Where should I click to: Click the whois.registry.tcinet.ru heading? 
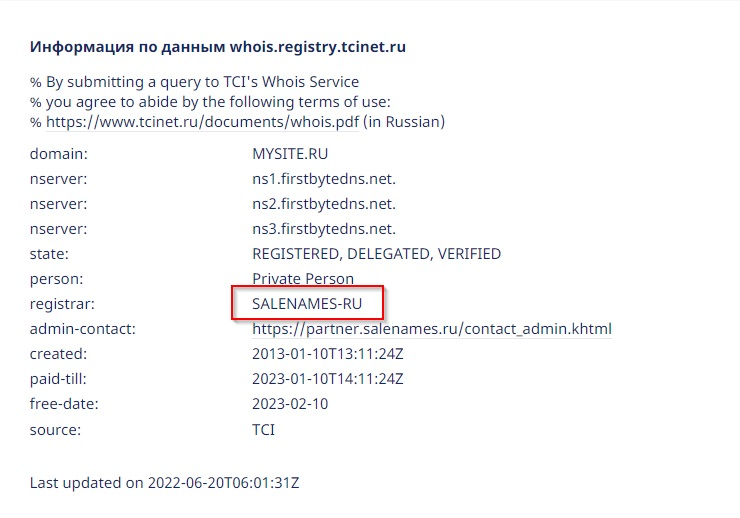pos(218,47)
